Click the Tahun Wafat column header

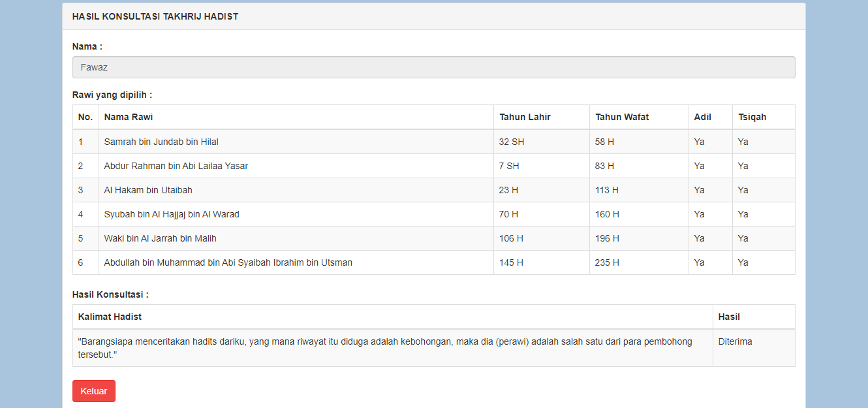[621, 117]
